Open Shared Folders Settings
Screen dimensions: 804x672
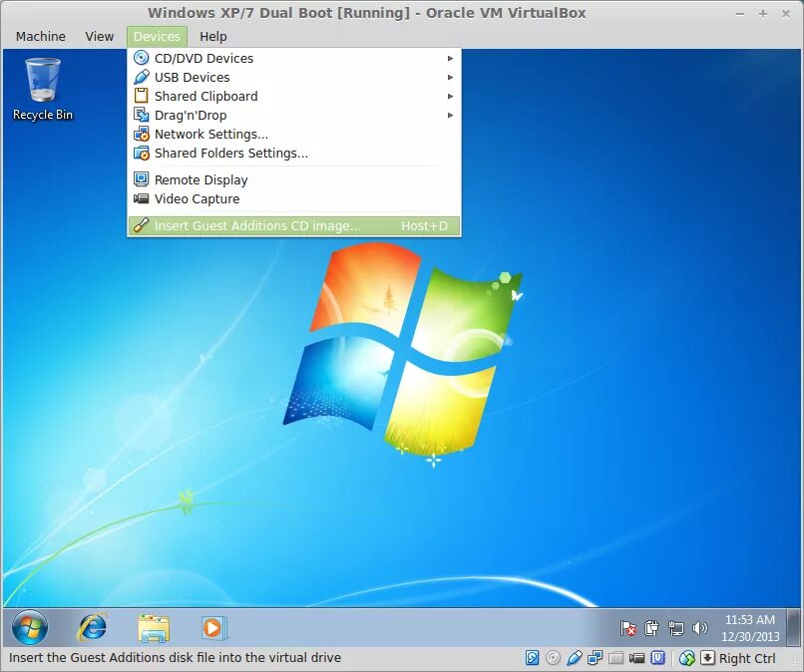click(230, 153)
